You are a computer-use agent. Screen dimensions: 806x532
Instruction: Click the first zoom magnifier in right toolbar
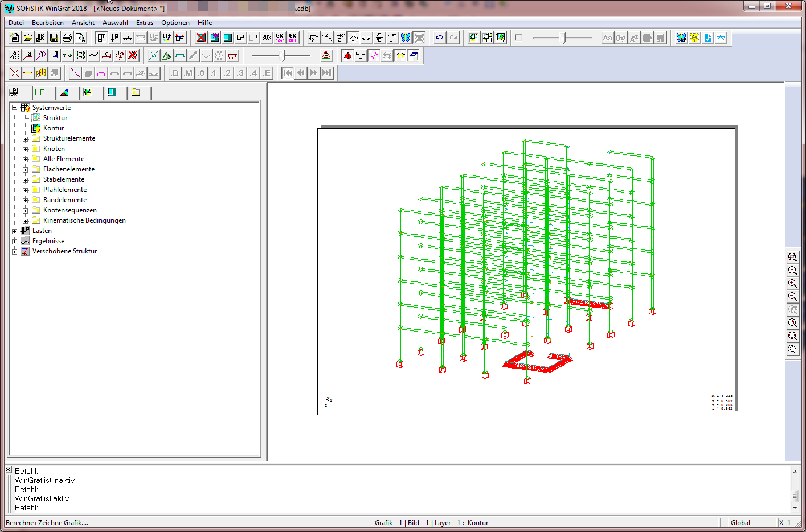click(792, 257)
